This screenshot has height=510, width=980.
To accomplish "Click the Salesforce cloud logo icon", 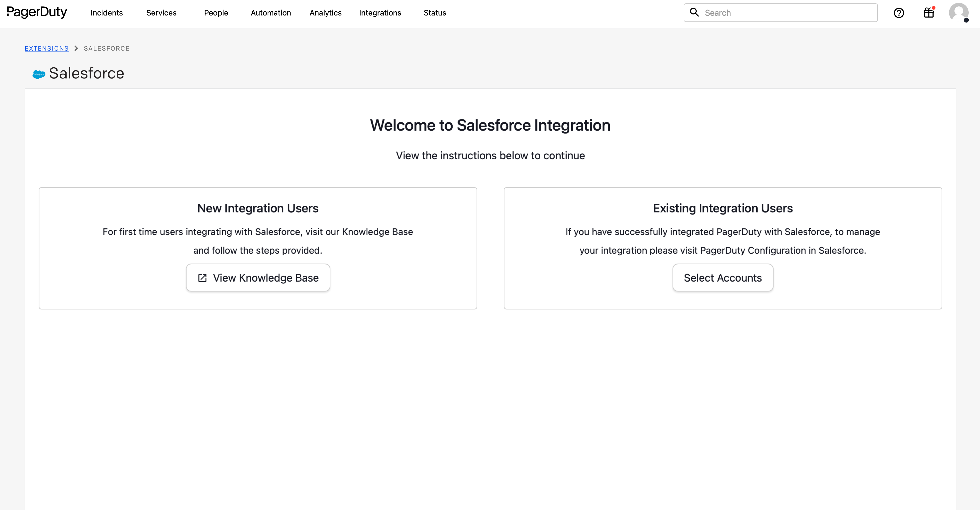I will coord(39,74).
